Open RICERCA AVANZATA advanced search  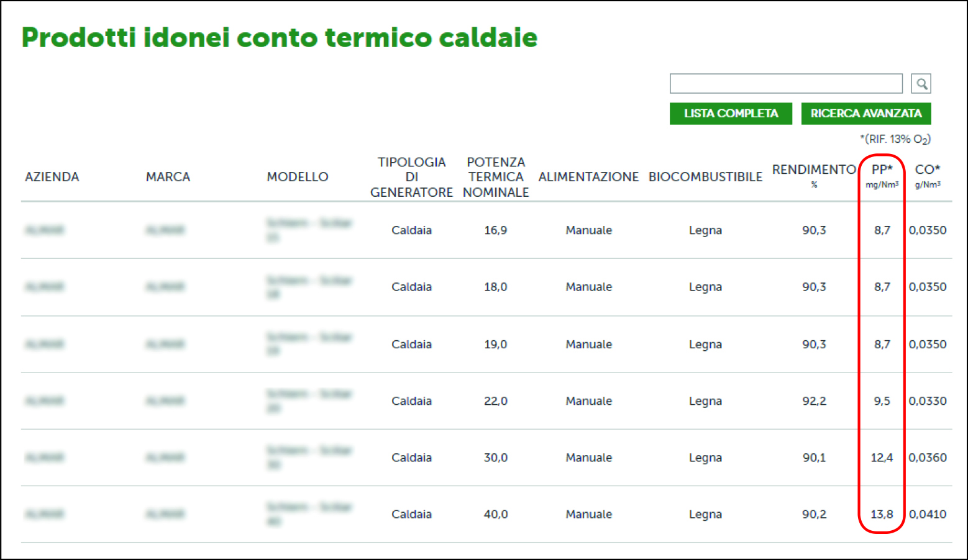866,114
